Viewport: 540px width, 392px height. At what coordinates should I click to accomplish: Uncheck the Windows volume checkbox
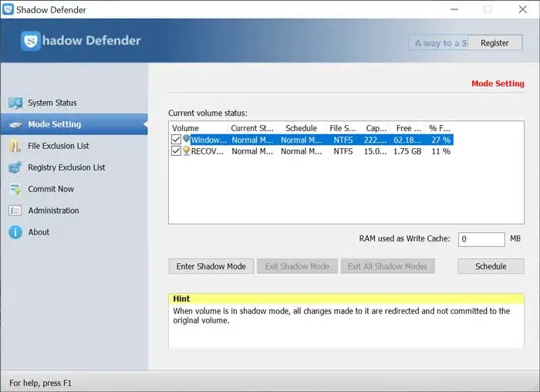[x=176, y=140]
